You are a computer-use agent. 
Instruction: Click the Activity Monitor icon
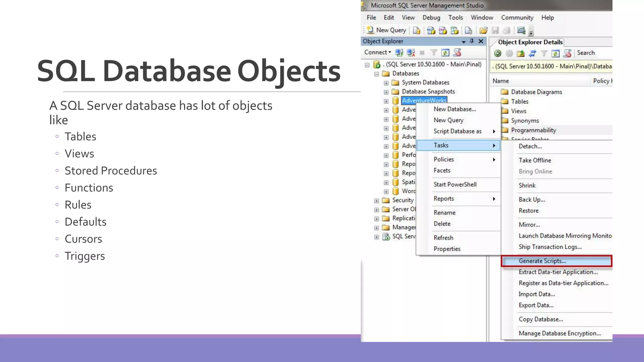point(521,30)
